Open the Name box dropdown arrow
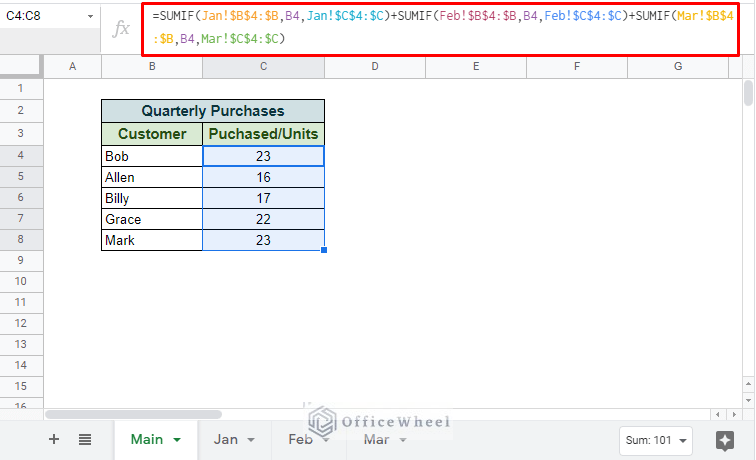The image size is (756, 460). click(x=90, y=16)
